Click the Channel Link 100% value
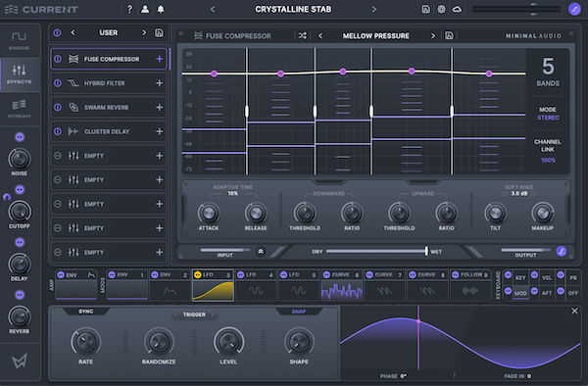 548,160
